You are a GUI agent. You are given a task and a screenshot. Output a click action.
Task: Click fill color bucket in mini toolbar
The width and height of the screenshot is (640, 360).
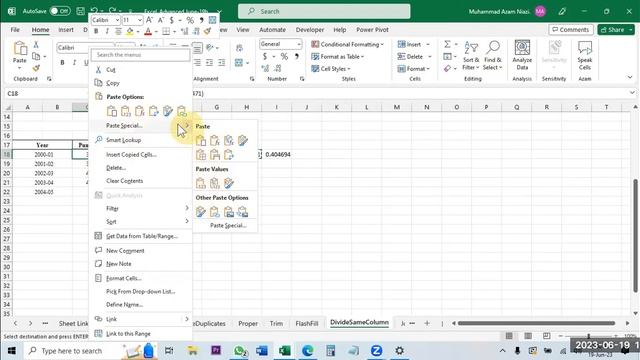tap(129, 31)
